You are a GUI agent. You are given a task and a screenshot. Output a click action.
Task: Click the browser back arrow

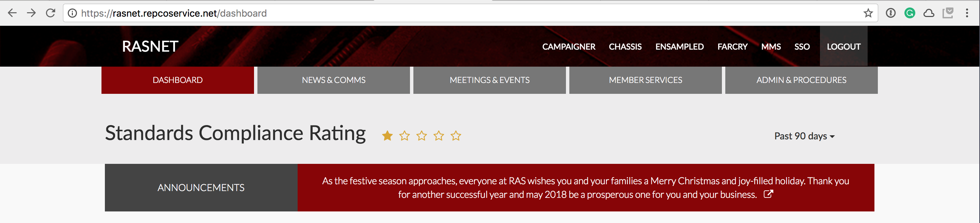[12, 13]
